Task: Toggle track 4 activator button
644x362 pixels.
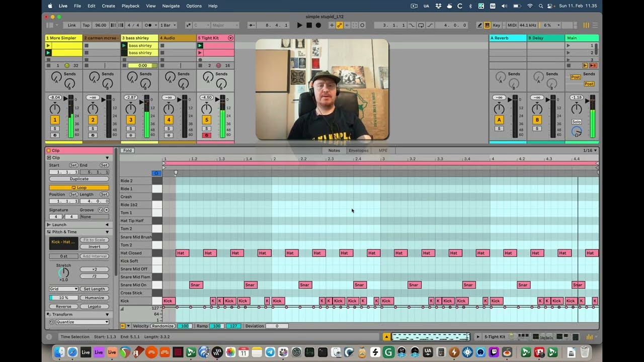Action: point(169,120)
